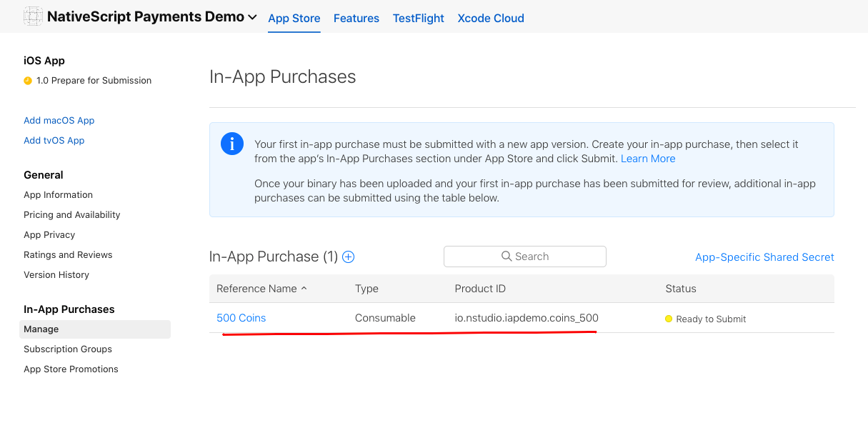Select Manage under In-App Purchases
Viewport: 868px width, 433px height.
click(x=95, y=329)
